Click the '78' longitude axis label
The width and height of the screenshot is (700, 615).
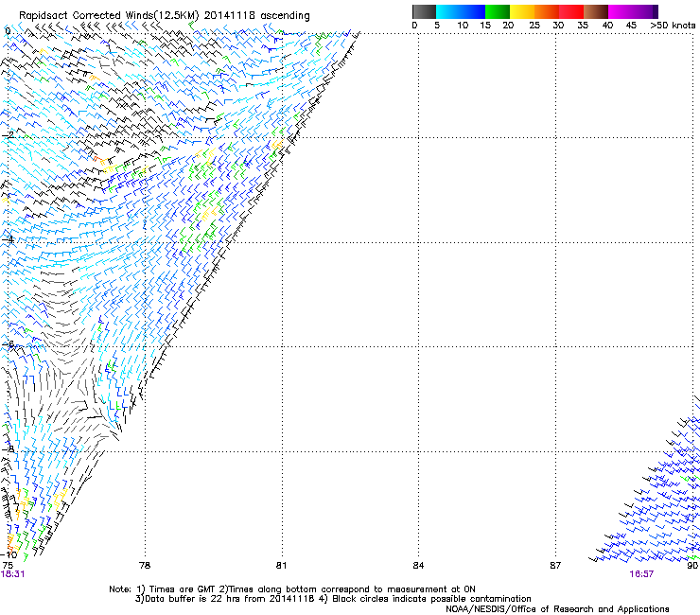pyautogui.click(x=145, y=566)
